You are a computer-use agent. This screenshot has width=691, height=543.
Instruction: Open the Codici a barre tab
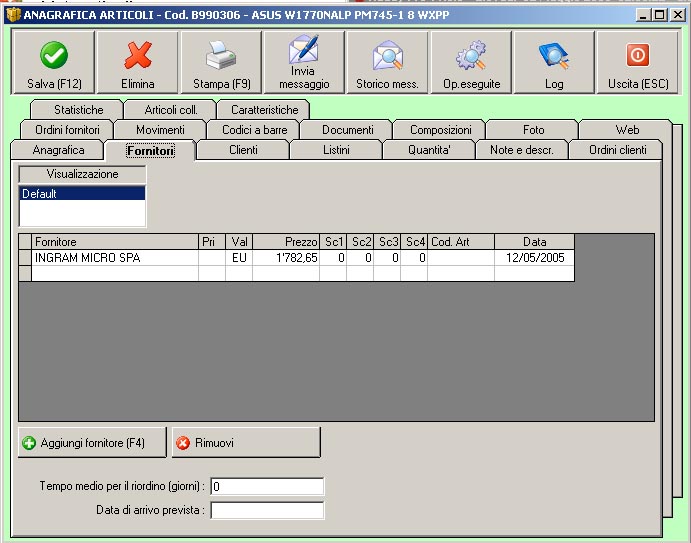(x=254, y=130)
